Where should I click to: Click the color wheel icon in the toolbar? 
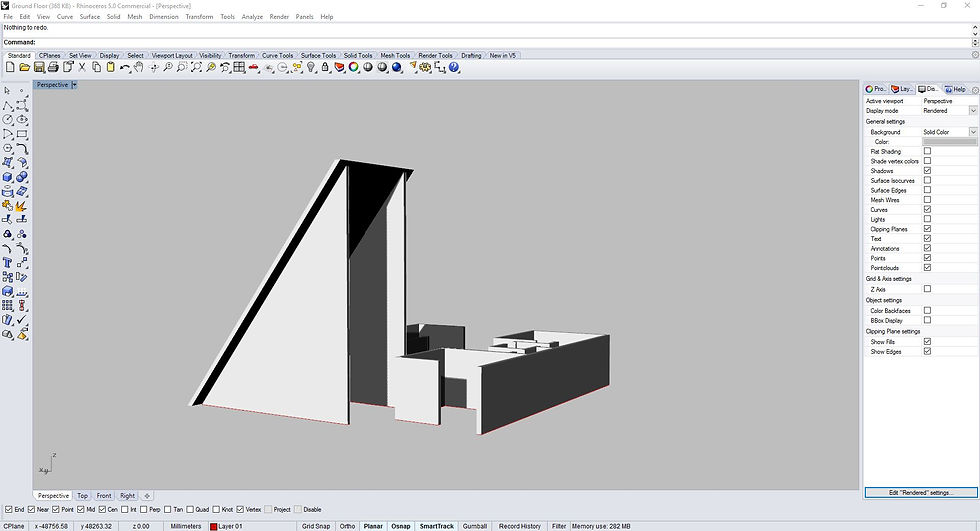coord(354,67)
